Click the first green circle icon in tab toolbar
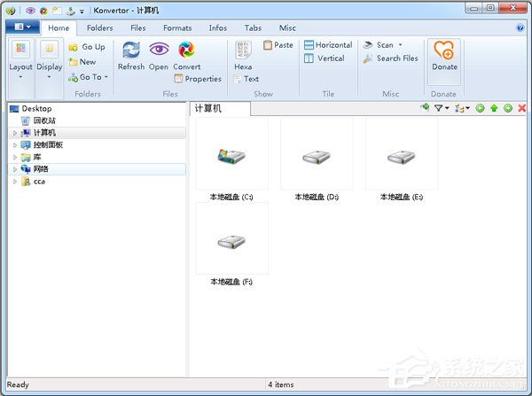Screen dimensions: 532x396 click(480, 108)
